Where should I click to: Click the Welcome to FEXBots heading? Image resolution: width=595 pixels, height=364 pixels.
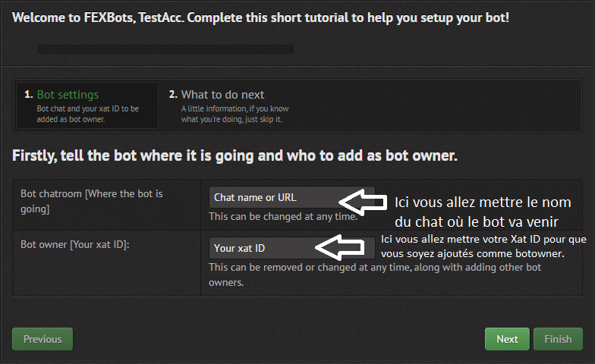point(261,18)
